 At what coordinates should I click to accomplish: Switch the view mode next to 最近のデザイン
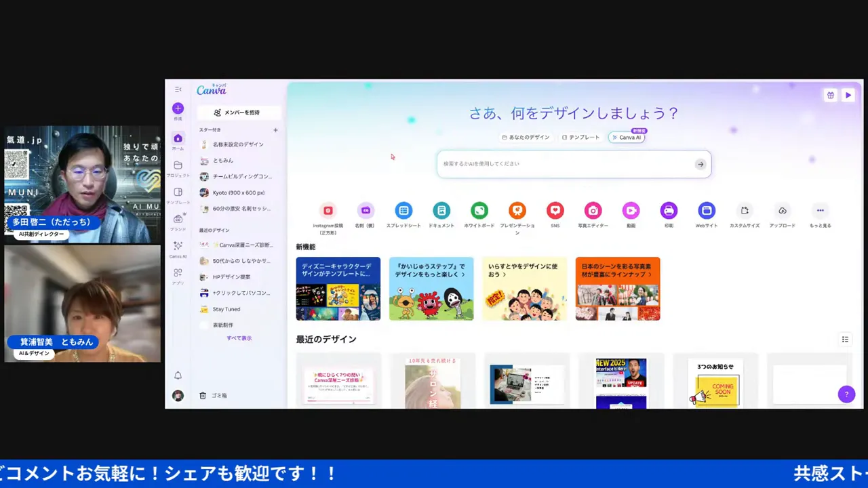pos(845,339)
